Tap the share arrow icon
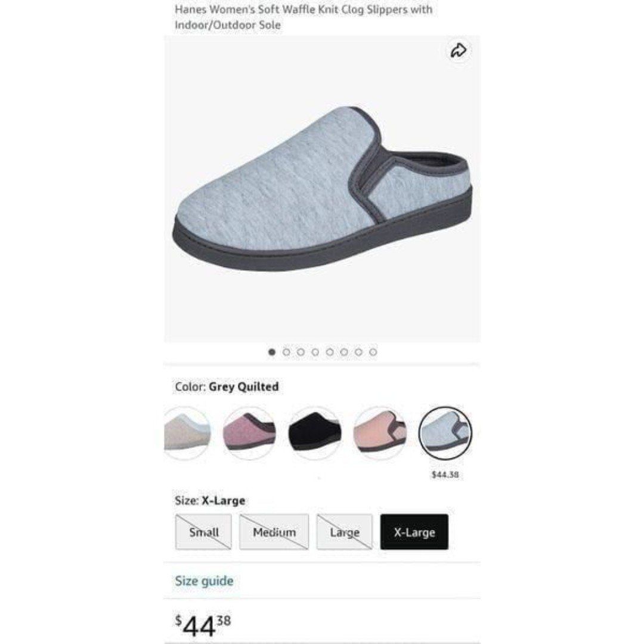This screenshot has height=644, width=644. tap(459, 51)
